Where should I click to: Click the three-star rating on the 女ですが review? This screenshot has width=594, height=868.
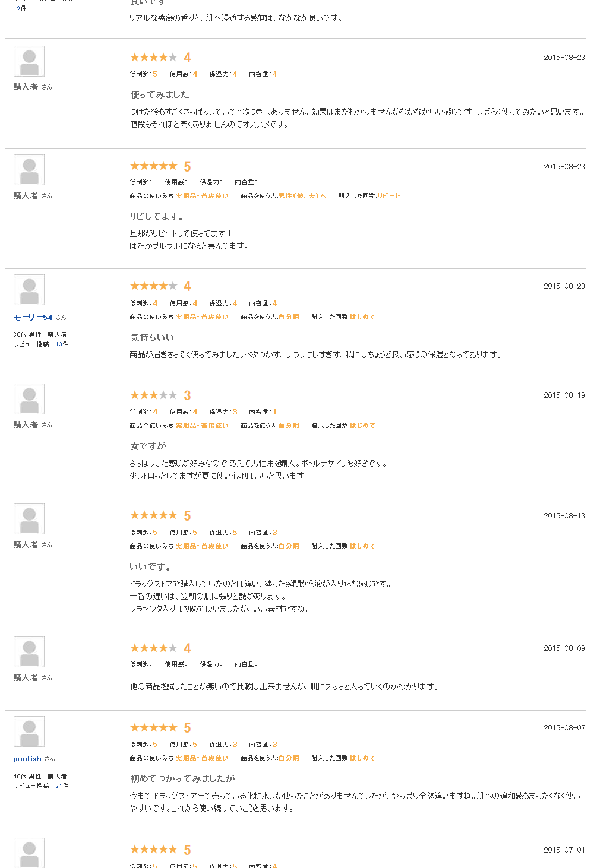[x=154, y=395]
